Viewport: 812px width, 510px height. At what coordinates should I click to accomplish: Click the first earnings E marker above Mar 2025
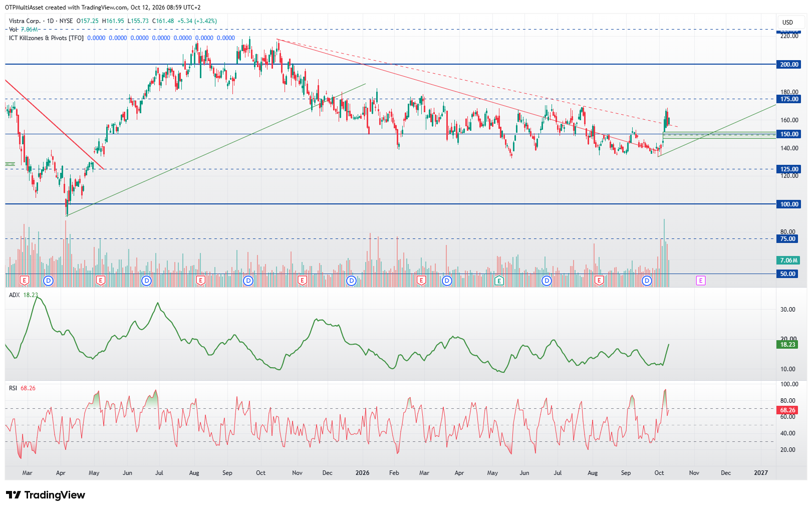[24, 281]
